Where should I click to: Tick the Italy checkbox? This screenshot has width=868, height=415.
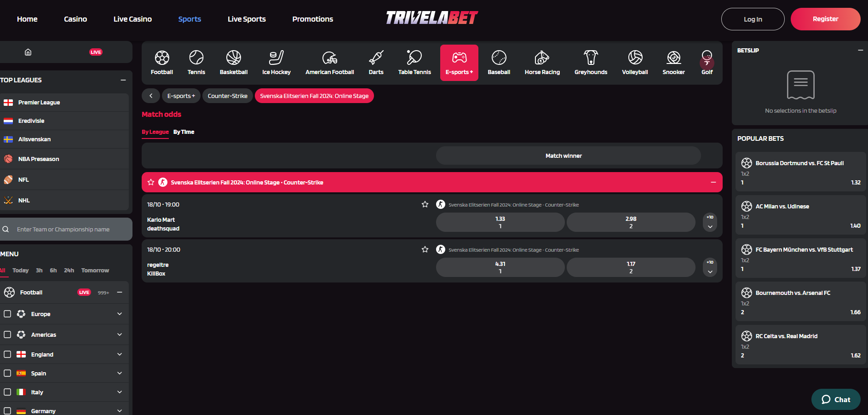click(x=7, y=392)
